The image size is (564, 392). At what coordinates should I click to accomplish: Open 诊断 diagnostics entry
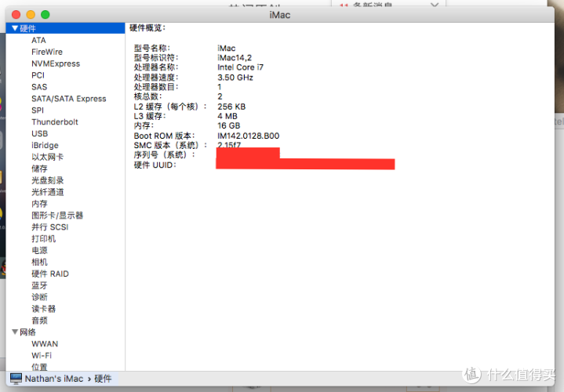[x=39, y=297]
